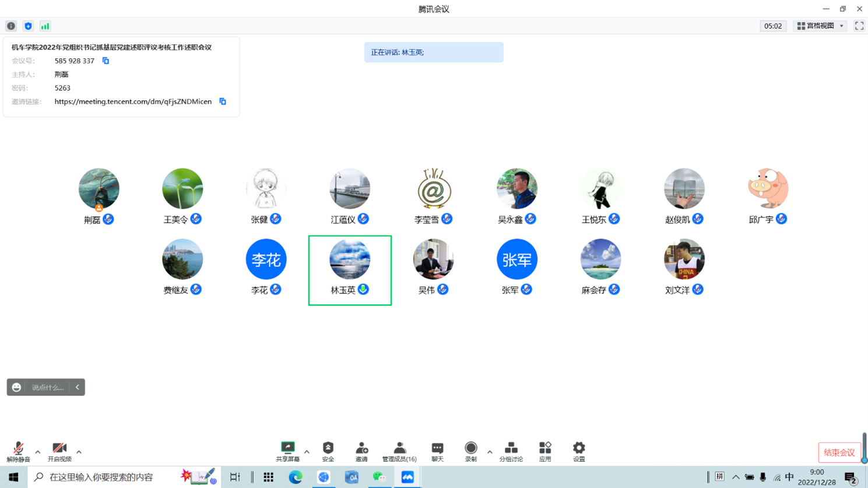Open the network signal status icon

(45, 26)
